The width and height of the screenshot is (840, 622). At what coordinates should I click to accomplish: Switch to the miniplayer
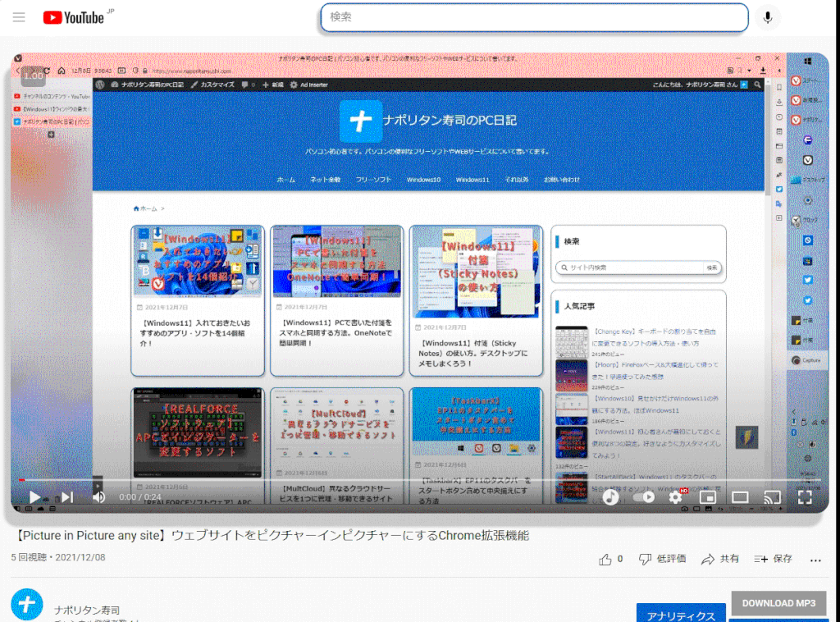pyautogui.click(x=708, y=497)
